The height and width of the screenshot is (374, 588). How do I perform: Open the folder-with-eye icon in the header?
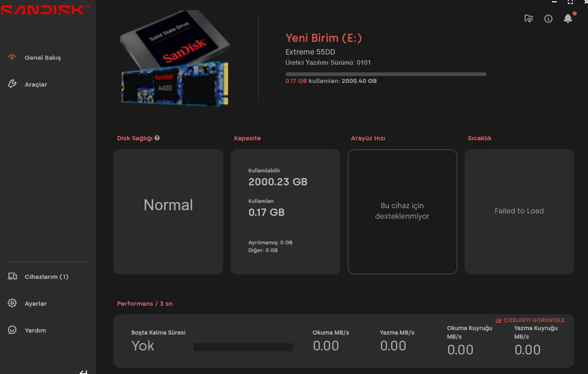[529, 19]
